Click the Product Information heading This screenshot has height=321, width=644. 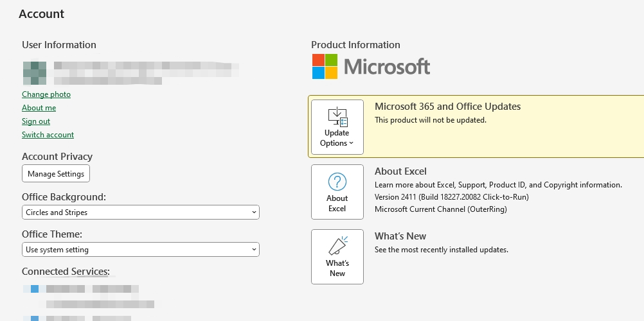pyautogui.click(x=355, y=45)
